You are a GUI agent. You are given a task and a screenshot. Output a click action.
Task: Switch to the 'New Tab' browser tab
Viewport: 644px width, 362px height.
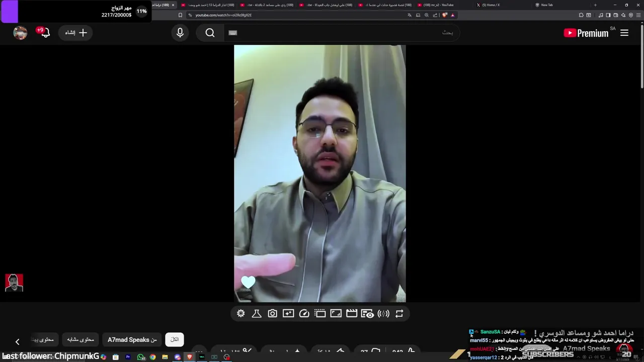[547, 5]
